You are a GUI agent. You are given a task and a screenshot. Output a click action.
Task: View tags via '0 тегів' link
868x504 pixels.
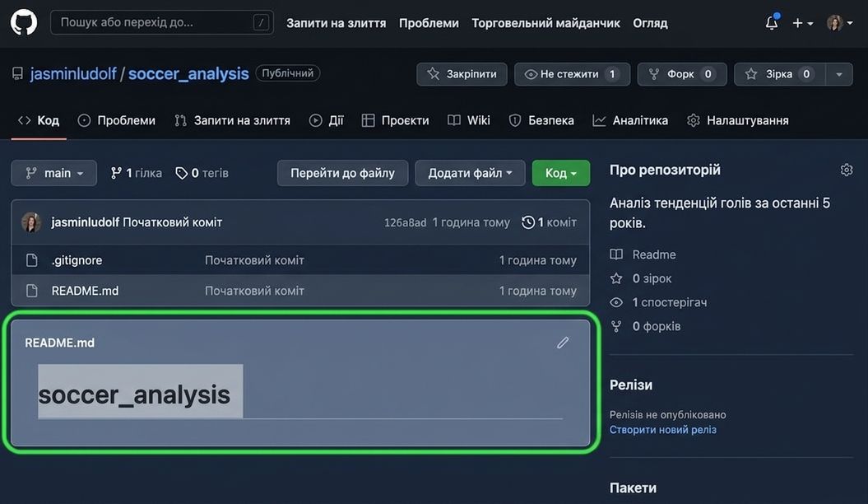click(x=202, y=174)
